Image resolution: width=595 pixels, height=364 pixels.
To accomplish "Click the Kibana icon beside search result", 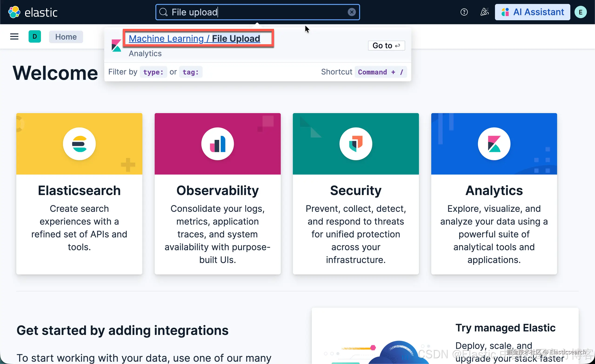I will pyautogui.click(x=116, y=45).
